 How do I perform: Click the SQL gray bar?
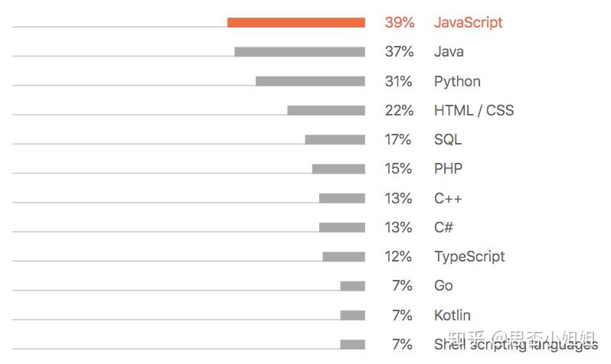click(x=335, y=139)
